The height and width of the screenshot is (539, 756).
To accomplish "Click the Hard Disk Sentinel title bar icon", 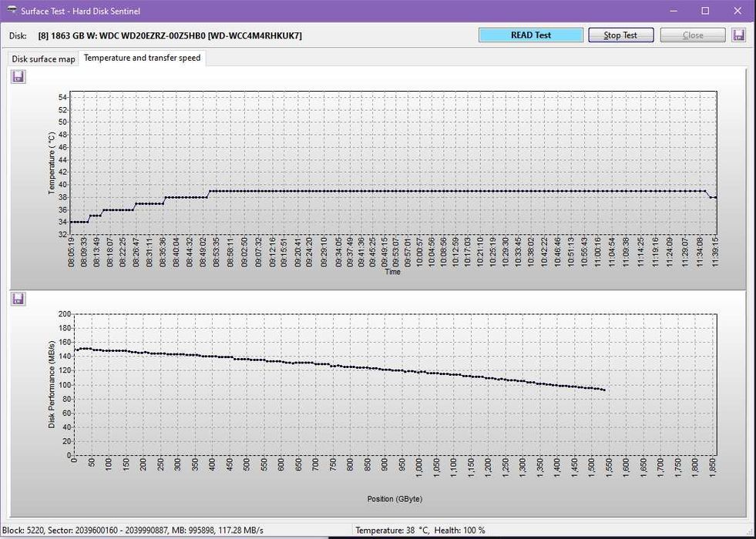I will coord(12,10).
